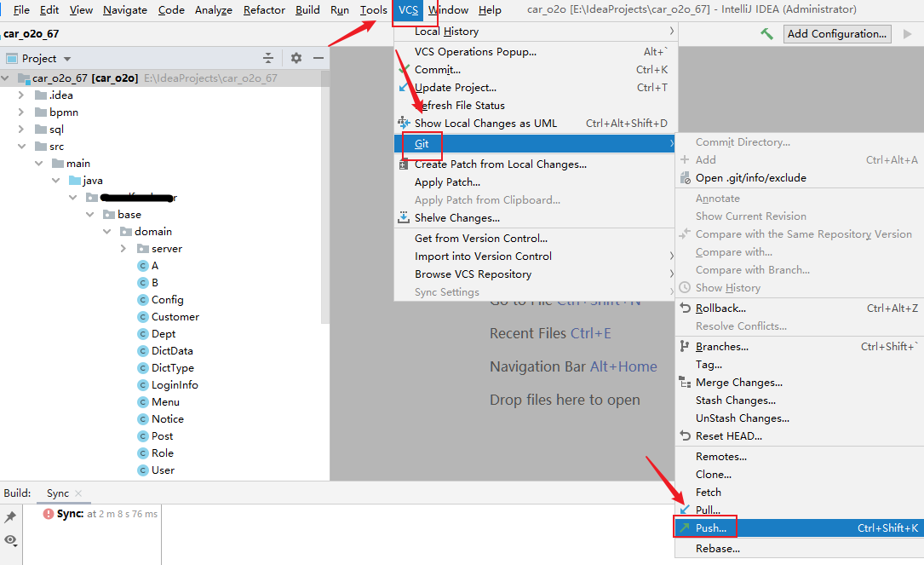The height and width of the screenshot is (565, 924).
Task: Collapse the main folder
Action: pyautogui.click(x=39, y=164)
